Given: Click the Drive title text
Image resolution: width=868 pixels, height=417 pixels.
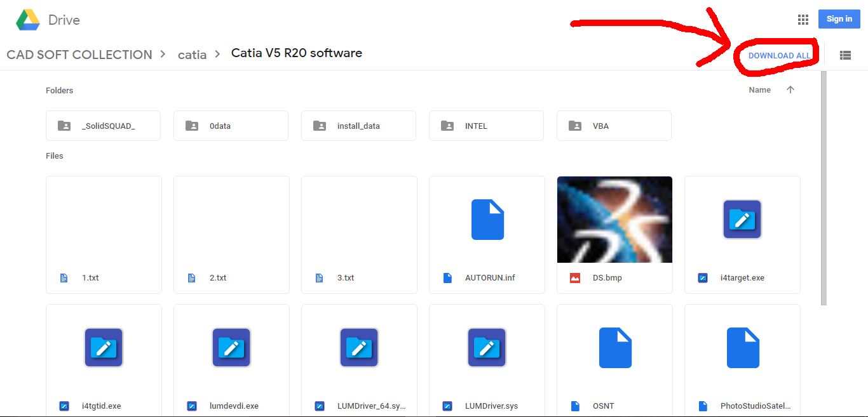Looking at the screenshot, I should pos(64,20).
